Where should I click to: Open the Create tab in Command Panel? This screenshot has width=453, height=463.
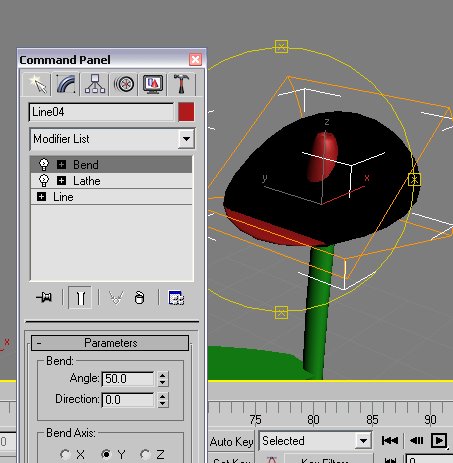tap(37, 84)
